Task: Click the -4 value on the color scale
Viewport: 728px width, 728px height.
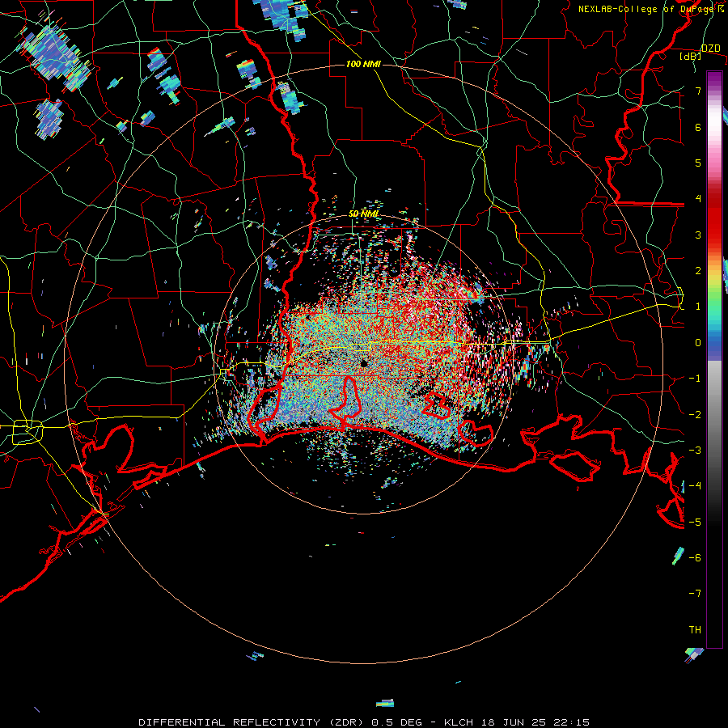Action: click(x=695, y=486)
